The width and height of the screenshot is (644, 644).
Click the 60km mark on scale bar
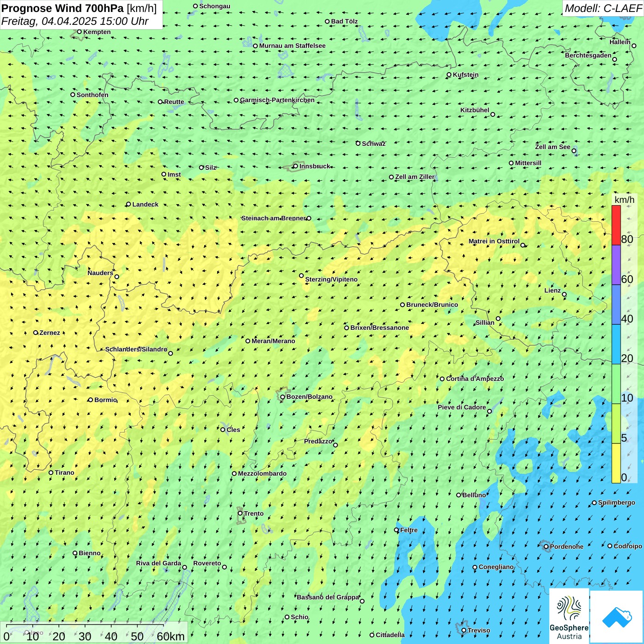171,636
